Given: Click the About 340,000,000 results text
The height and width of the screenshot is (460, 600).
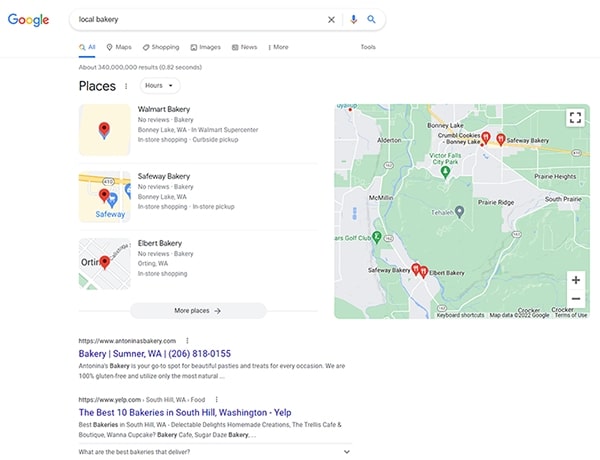Looking at the screenshot, I should pos(140,67).
